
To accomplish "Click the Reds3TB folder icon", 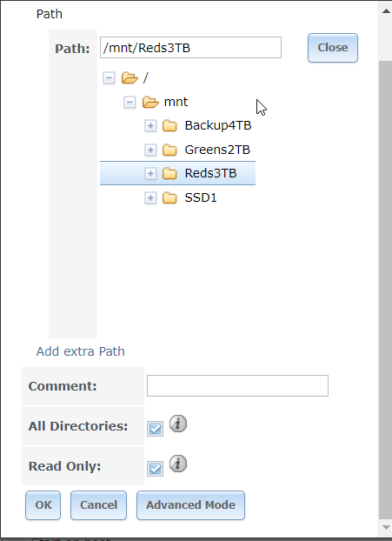I will click(169, 174).
